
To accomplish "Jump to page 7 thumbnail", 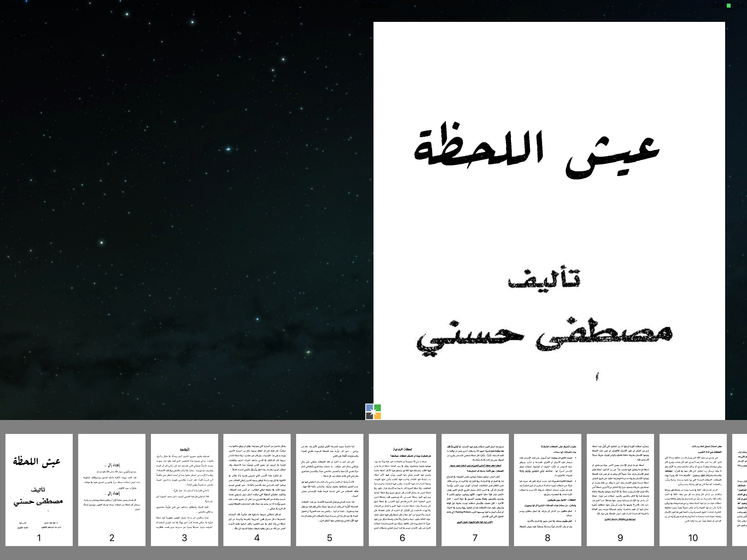I will point(475,490).
